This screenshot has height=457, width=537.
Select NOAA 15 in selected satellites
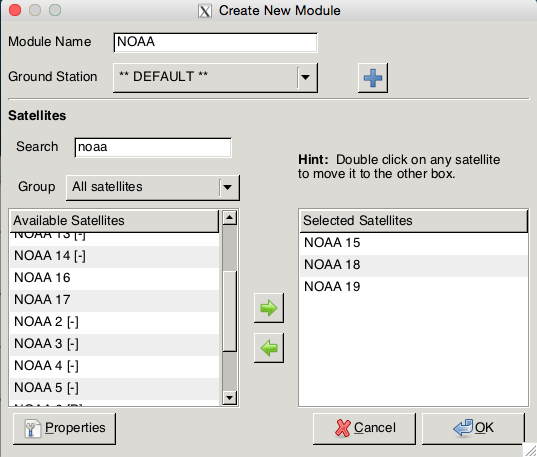tap(413, 243)
